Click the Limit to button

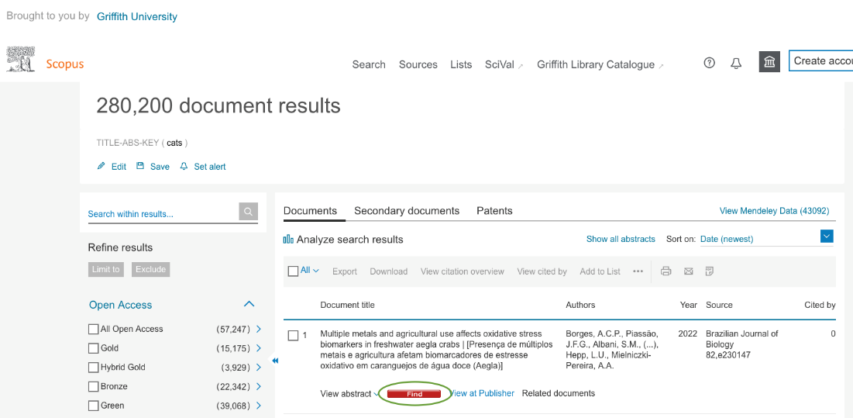pos(106,269)
